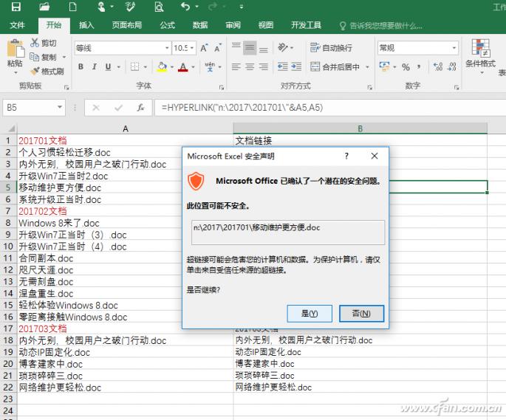This screenshot has height=420, width=506.
Task: Open the Font Color dropdown arrow
Action: point(193,67)
